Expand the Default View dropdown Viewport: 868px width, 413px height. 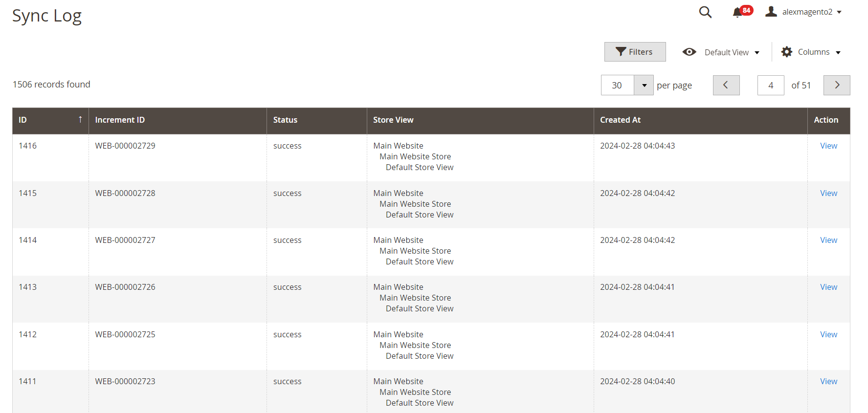(757, 52)
